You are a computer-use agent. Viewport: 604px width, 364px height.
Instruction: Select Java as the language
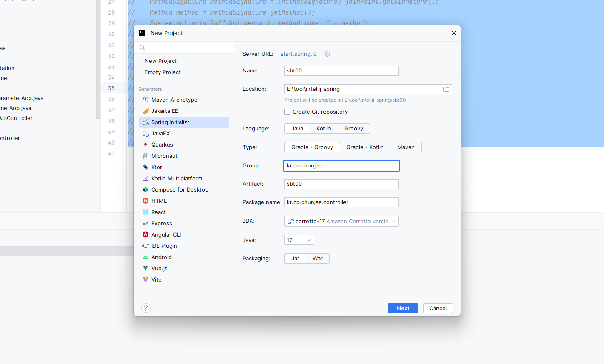(297, 128)
